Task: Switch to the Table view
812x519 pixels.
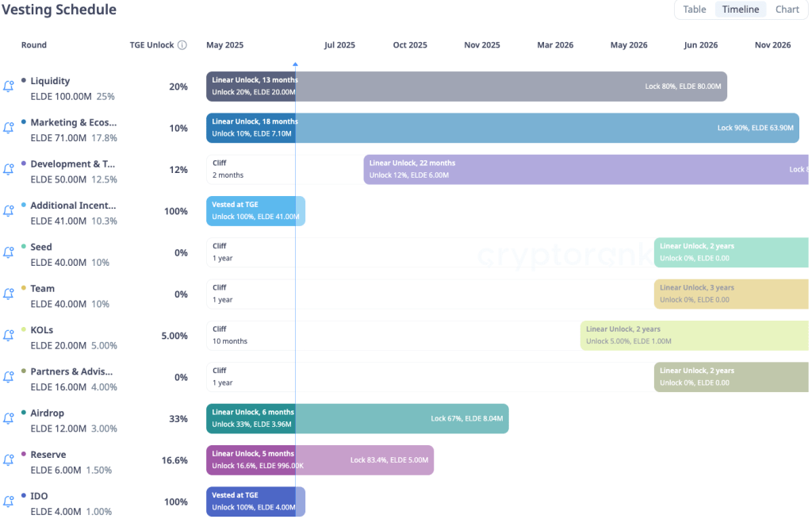Action: coord(694,10)
